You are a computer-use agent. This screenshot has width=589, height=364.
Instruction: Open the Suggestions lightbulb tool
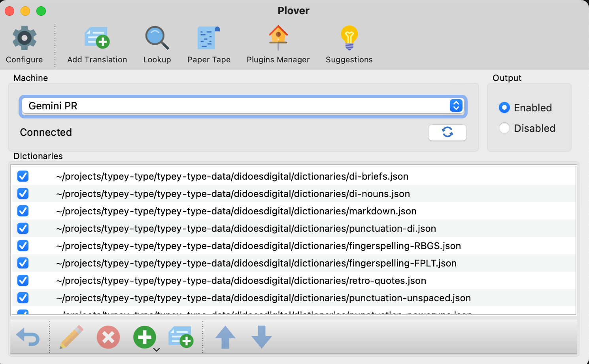click(349, 38)
